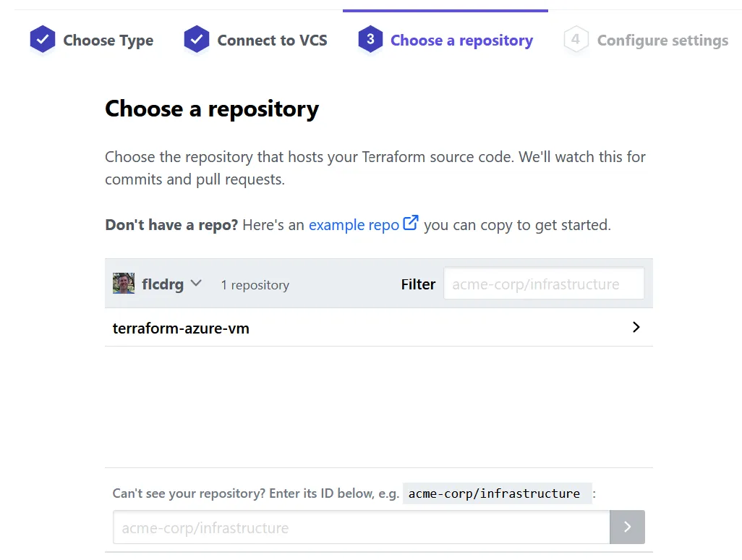The height and width of the screenshot is (560, 742).
Task: Jump to the Configure settings step
Action: coord(662,41)
